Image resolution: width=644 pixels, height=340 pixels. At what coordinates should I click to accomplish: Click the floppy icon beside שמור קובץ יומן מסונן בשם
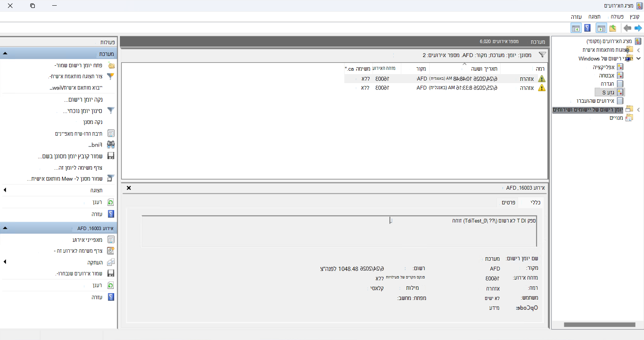[111, 156]
